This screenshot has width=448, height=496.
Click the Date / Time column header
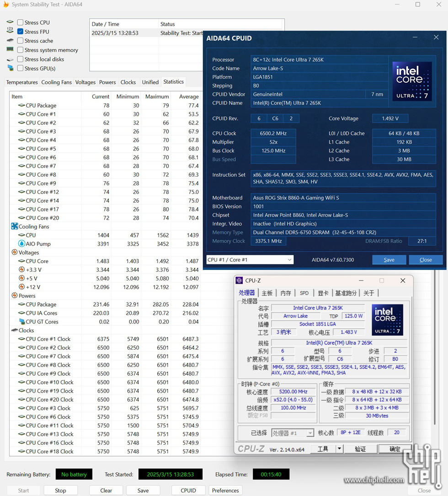point(124,24)
